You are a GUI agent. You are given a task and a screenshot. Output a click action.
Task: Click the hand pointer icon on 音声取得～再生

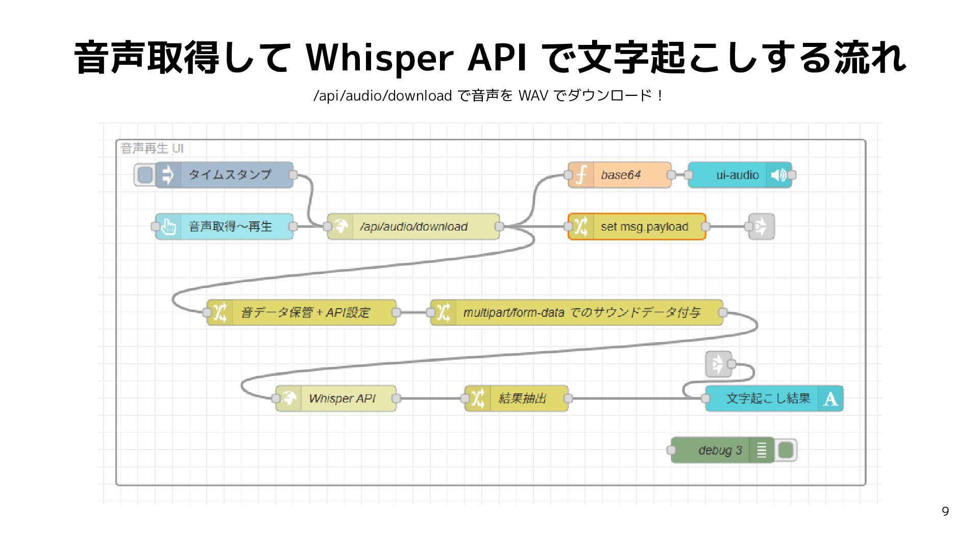point(168,227)
